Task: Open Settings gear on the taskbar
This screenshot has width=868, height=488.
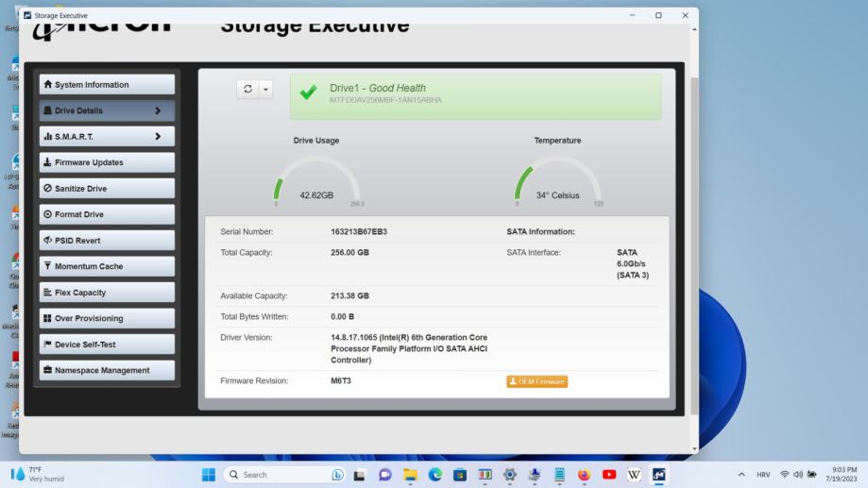Action: pos(510,475)
